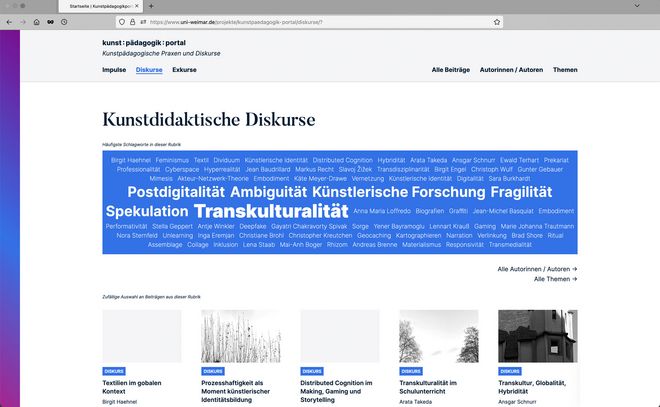Viewport: 660px width, 407px height.
Task: Click the padlock site security icon
Action: [132, 22]
